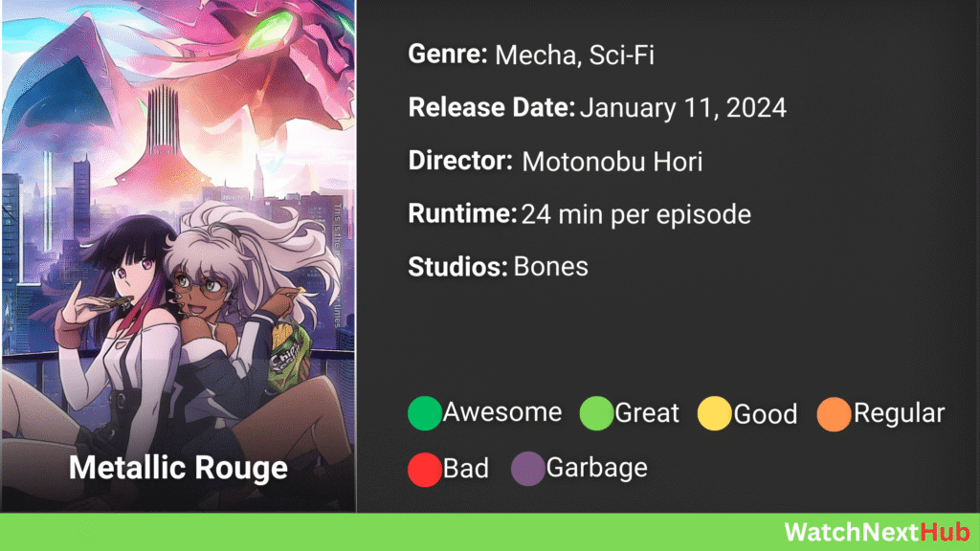Screen dimensions: 980x551
Task: Click the Awesome rating label
Action: point(502,412)
